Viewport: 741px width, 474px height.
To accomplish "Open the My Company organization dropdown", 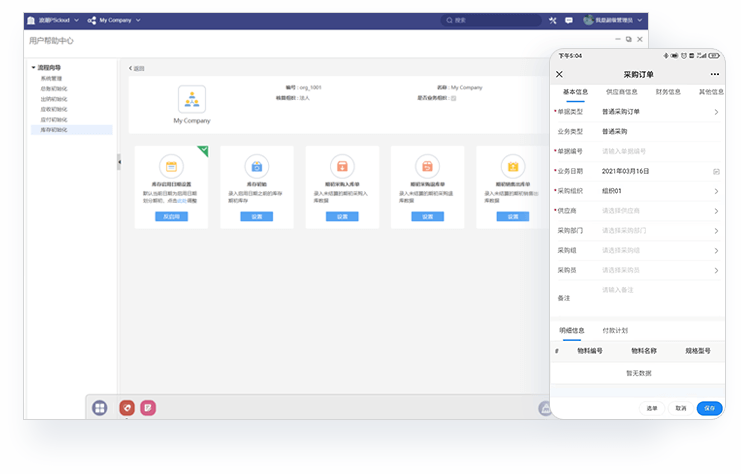I will tap(114, 20).
